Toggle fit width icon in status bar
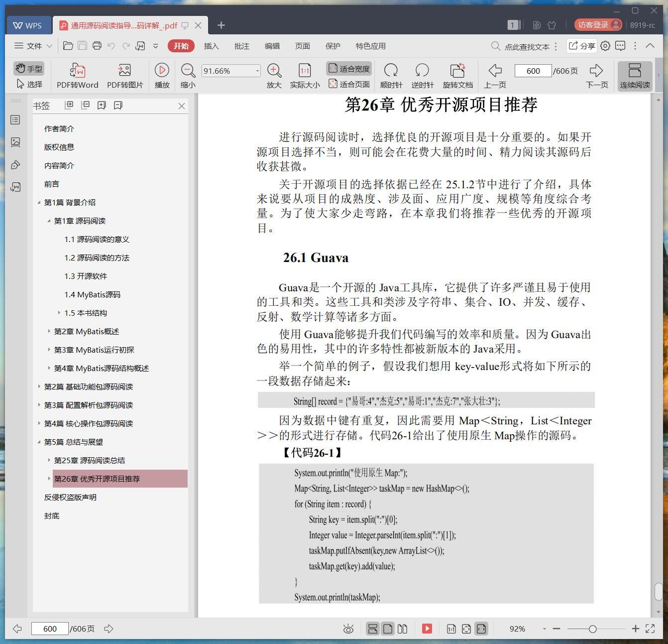Viewport: 668px width, 644px height. 481,629
